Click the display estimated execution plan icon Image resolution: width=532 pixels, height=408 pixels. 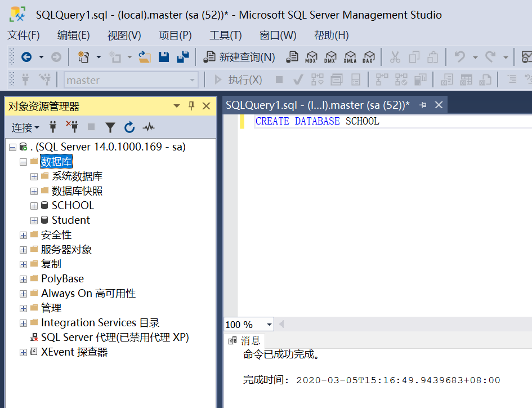point(318,80)
